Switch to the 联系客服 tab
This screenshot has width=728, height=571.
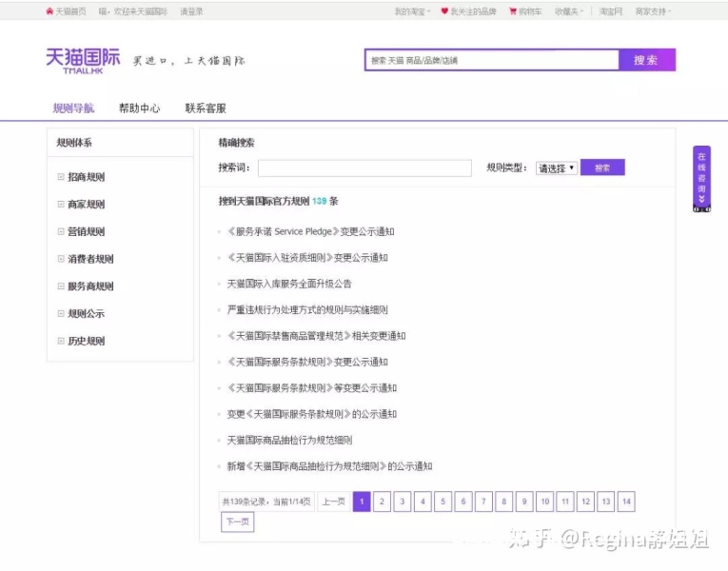[206, 108]
